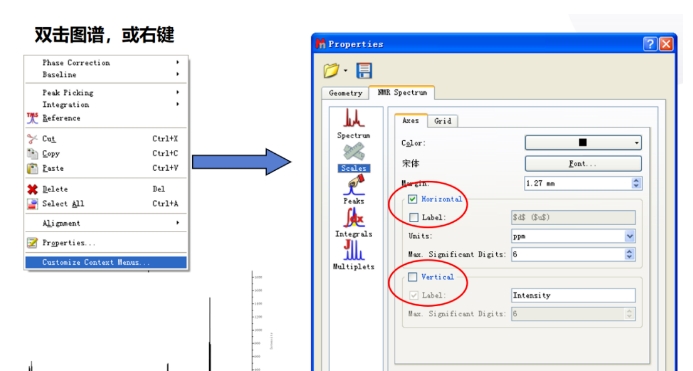Uncheck the Horizontal axis checkbox
Image resolution: width=693 pixels, height=371 pixels.
coord(412,199)
